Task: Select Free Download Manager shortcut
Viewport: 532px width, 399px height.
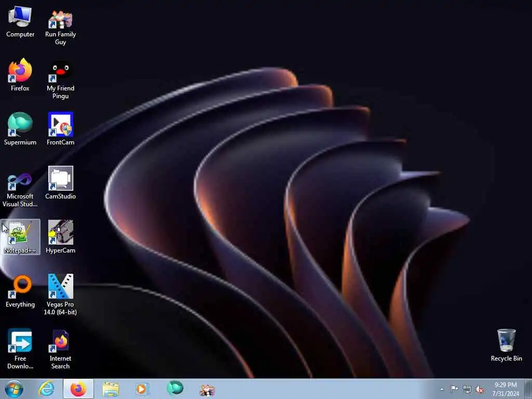Action: click(x=20, y=349)
